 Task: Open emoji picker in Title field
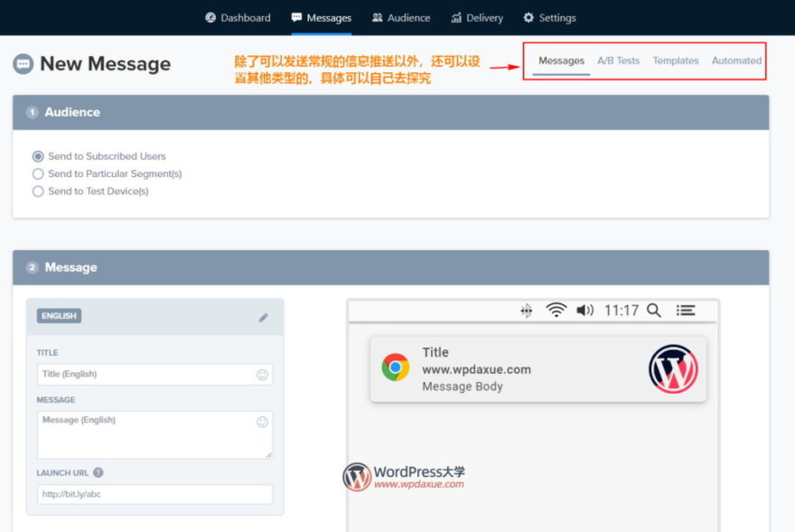[x=262, y=375]
